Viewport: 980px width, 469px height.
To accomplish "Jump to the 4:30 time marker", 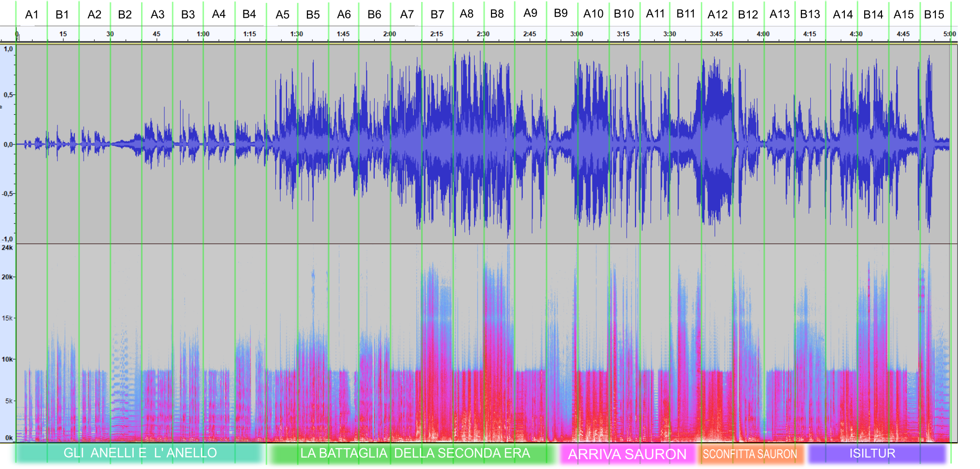I will point(856,34).
